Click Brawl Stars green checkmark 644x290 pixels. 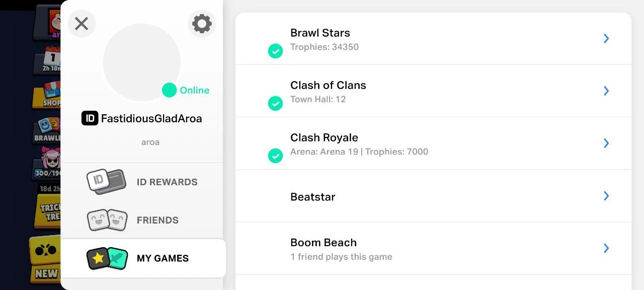coord(275,51)
